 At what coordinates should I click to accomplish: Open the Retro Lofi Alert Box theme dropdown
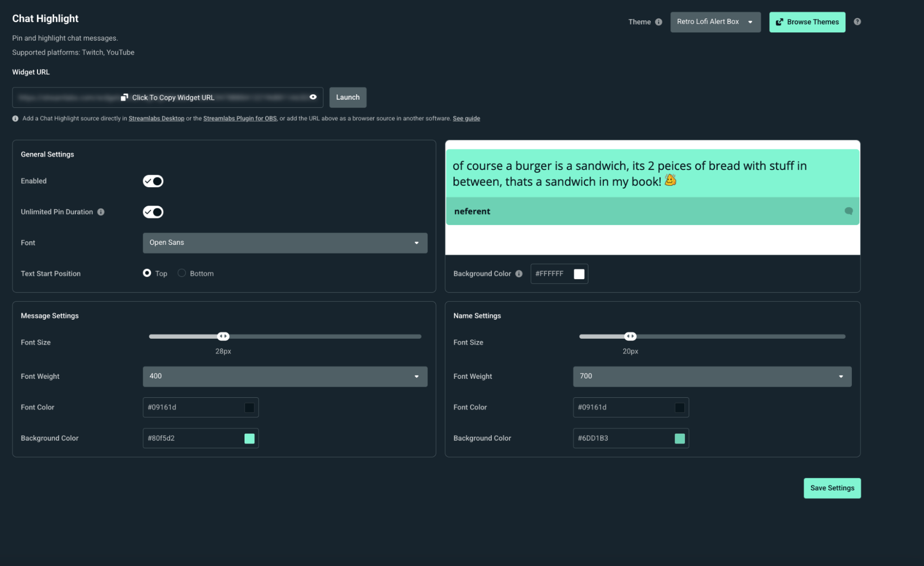(715, 22)
